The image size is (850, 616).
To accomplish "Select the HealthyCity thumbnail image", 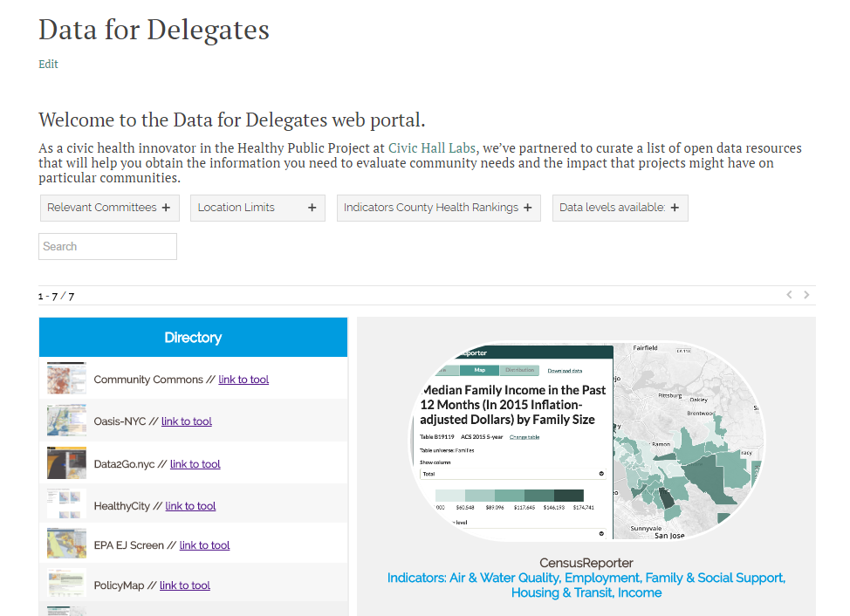I will tap(66, 505).
